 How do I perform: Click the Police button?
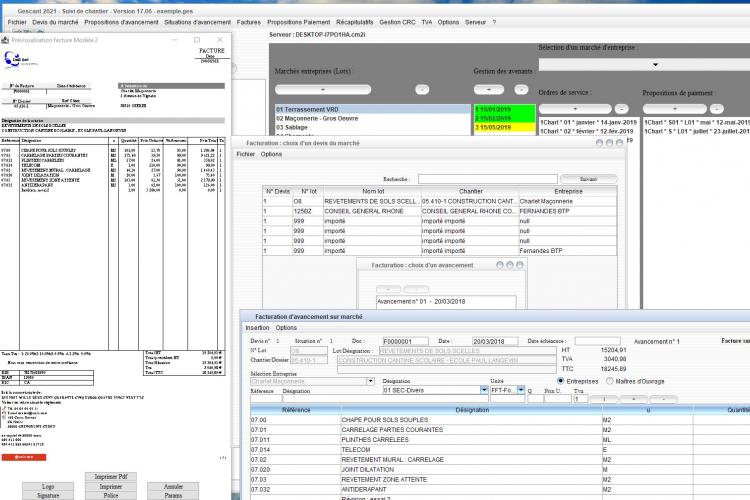click(111, 496)
